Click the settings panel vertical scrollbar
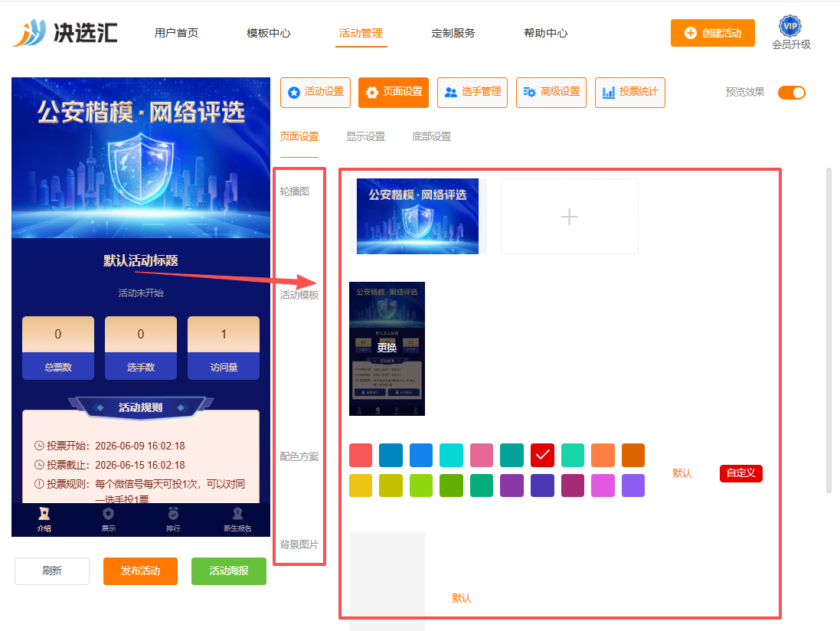 pos(829,331)
